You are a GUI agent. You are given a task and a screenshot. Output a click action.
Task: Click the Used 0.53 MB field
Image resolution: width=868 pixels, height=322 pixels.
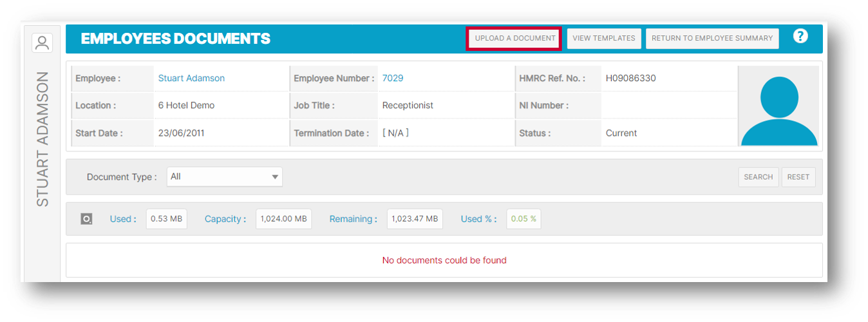tap(166, 219)
